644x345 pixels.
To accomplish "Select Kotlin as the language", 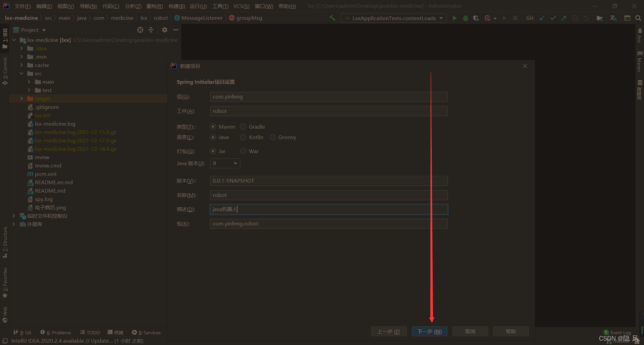I will click(243, 137).
